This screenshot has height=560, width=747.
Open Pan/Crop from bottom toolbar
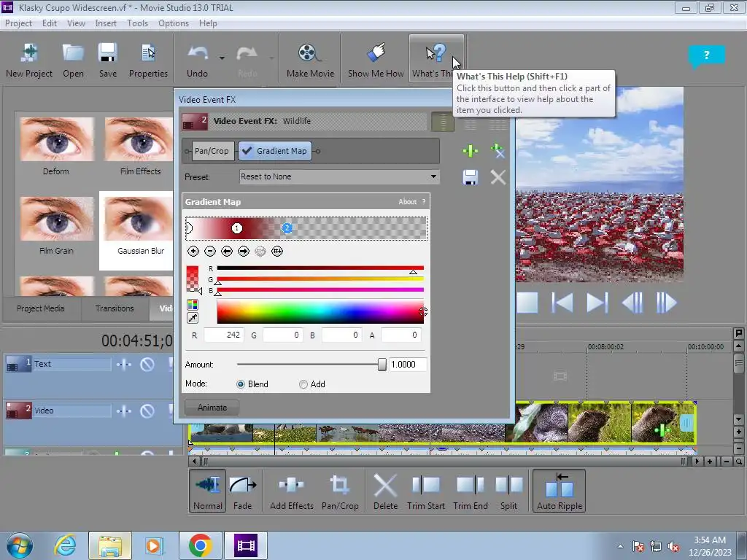pos(340,491)
